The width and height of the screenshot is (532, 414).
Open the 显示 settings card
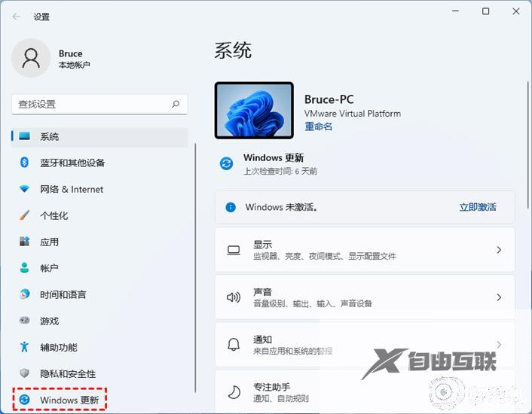365,250
